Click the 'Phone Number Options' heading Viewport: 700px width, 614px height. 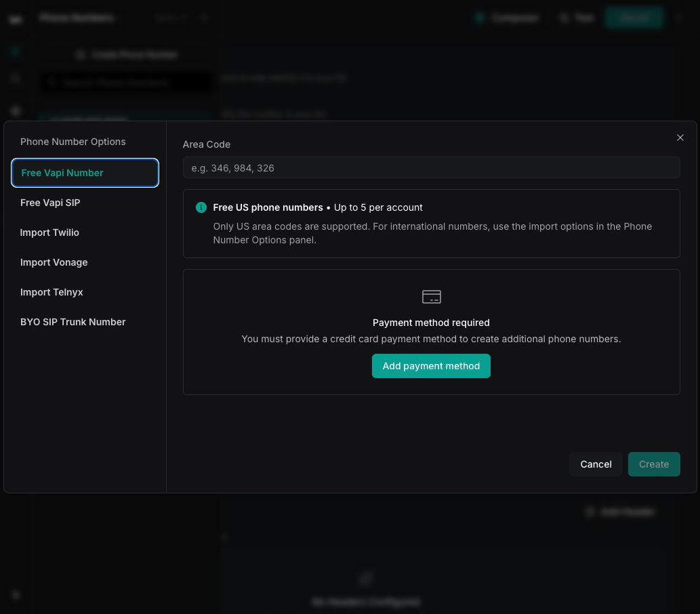73,142
